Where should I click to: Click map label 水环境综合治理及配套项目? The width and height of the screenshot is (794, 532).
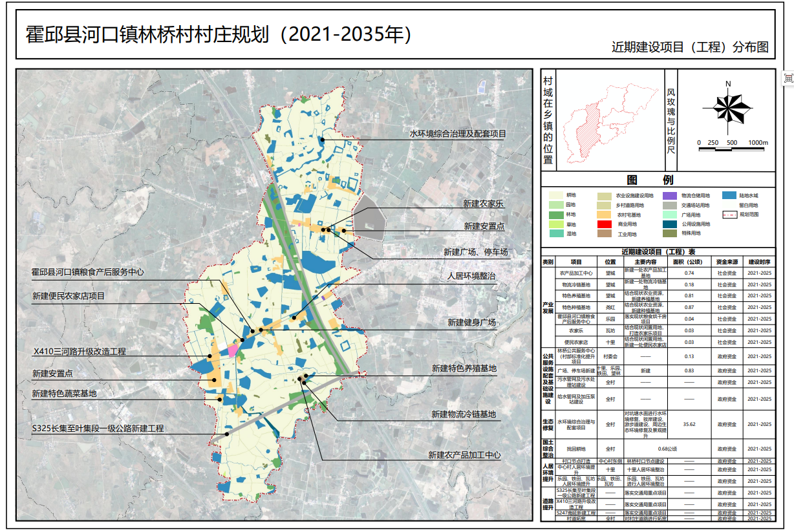[x=458, y=134]
